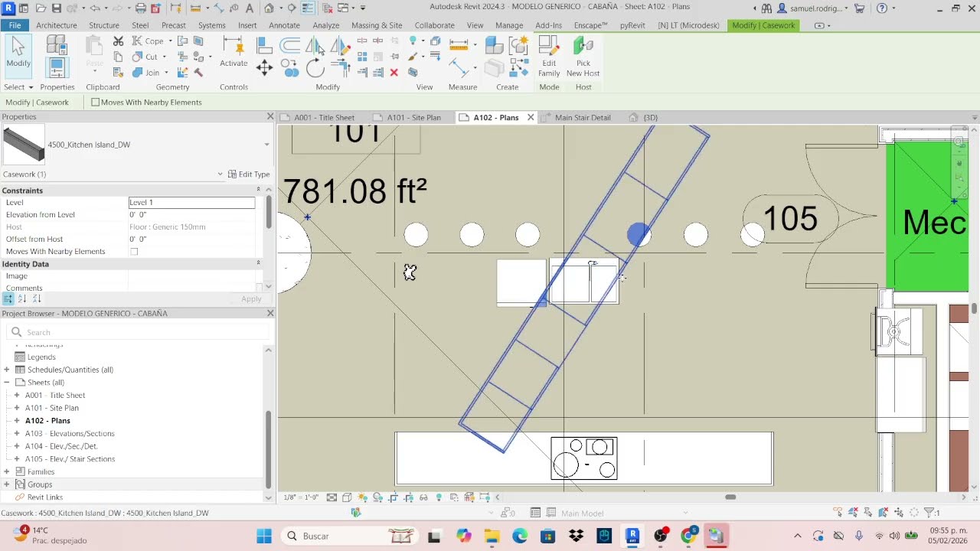Switch to A101 - Site Plan view tab
980x551 pixels.
coord(413,118)
